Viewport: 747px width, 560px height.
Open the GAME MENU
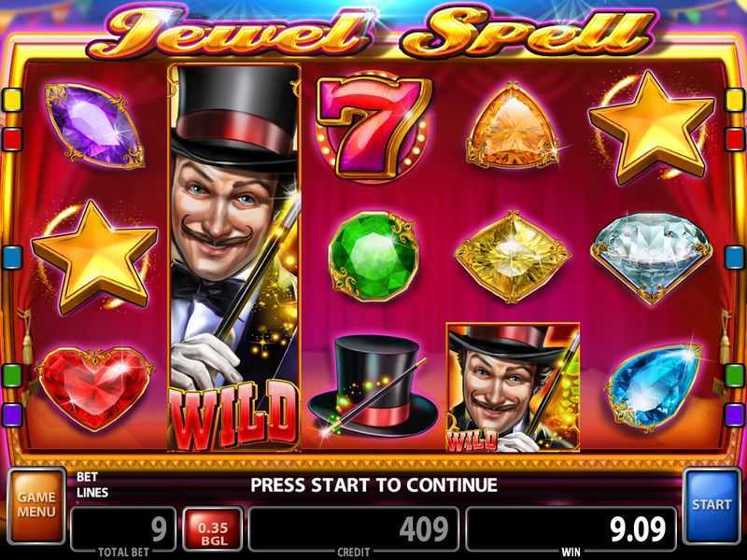[36, 506]
